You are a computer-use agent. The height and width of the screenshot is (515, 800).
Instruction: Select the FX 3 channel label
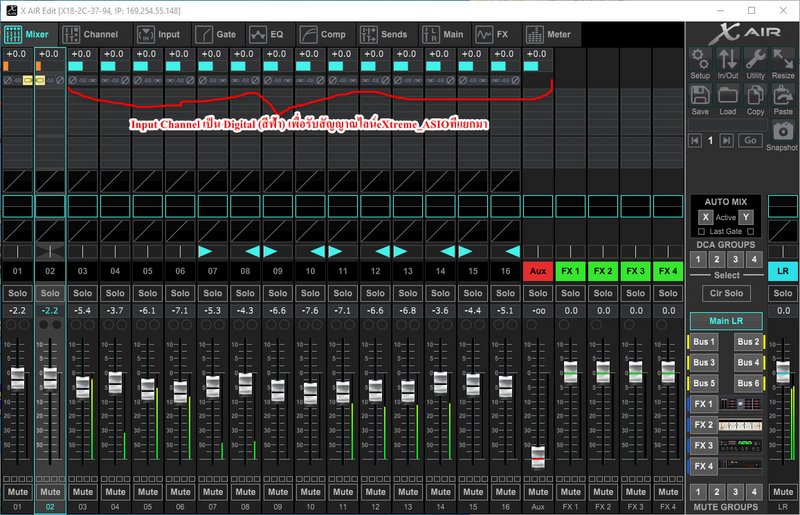click(635, 271)
